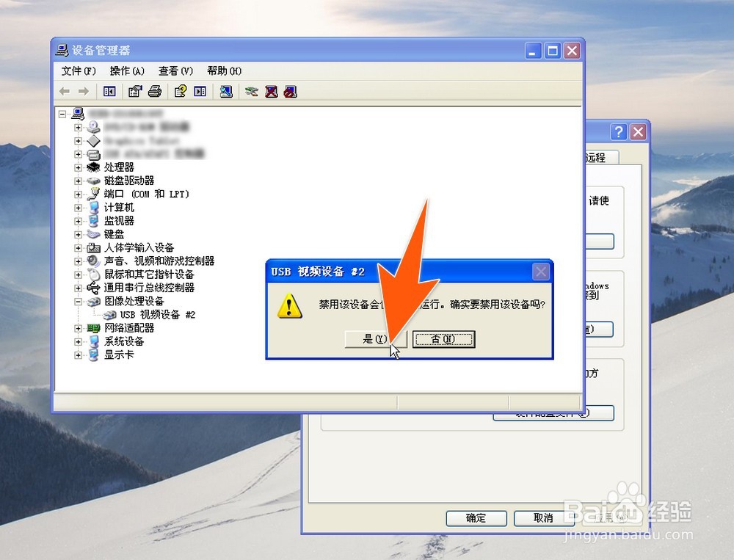Screen dimensions: 734x560
Task: Expand the 显示卡 node
Action: coord(79,355)
